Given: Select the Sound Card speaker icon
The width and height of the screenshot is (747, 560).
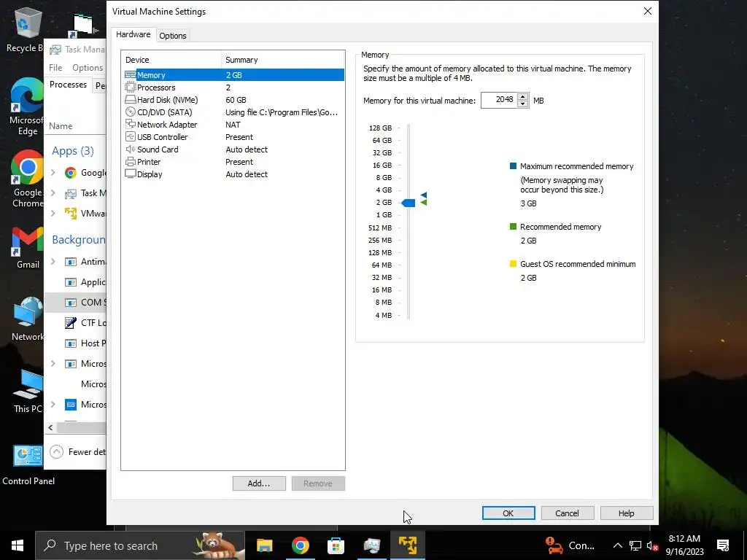Looking at the screenshot, I should (130, 149).
